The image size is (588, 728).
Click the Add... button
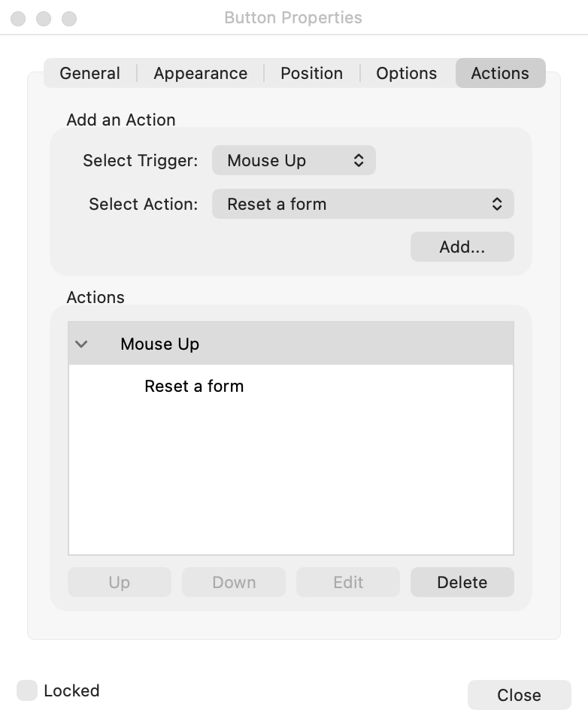462,247
